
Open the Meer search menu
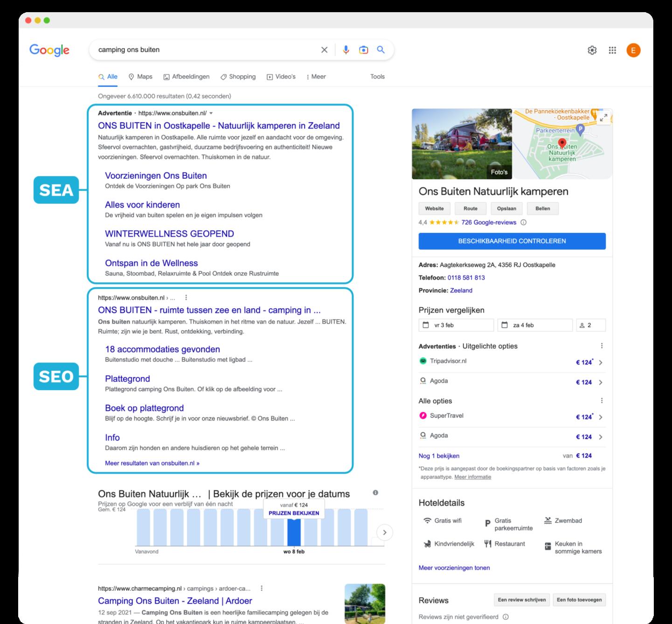[x=316, y=77]
